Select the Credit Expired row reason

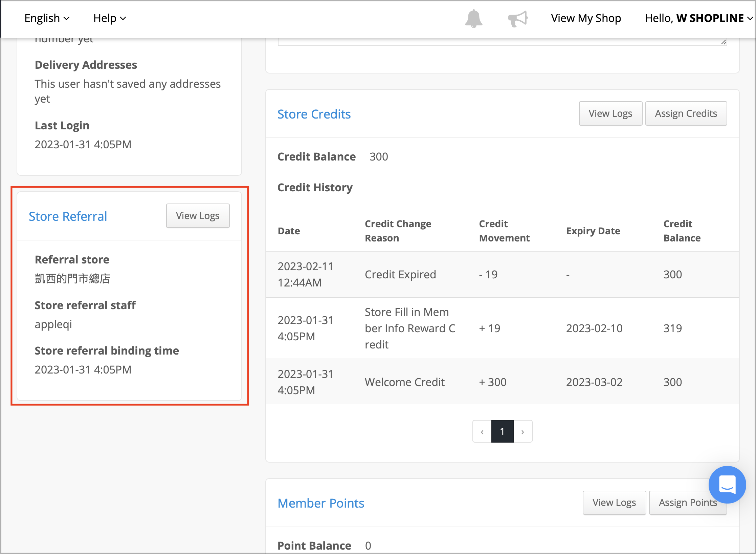pos(400,274)
